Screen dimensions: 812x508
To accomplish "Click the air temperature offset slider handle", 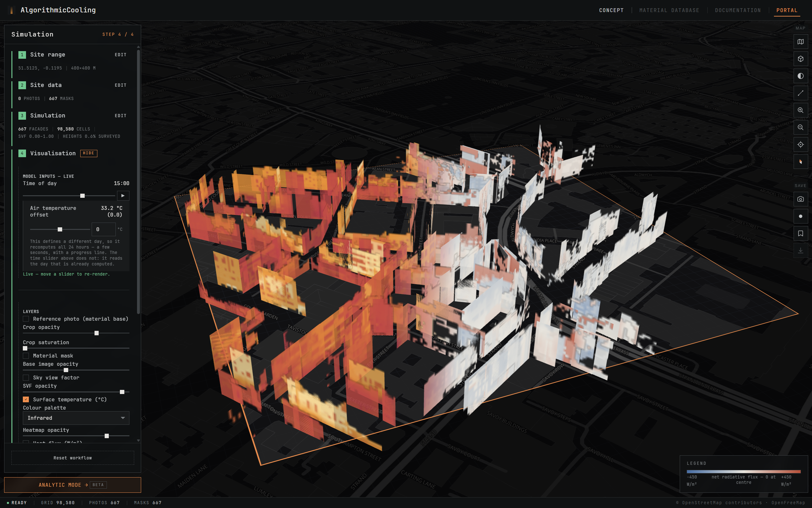I will pyautogui.click(x=60, y=230).
